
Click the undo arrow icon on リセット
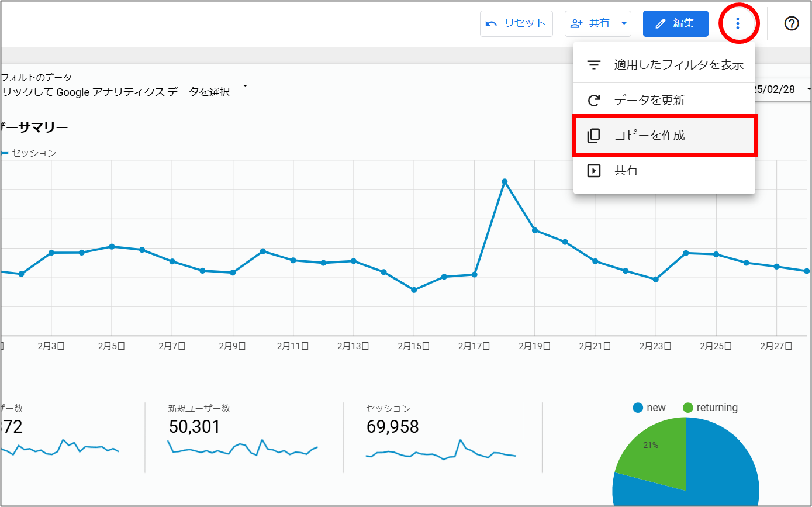tap(492, 23)
